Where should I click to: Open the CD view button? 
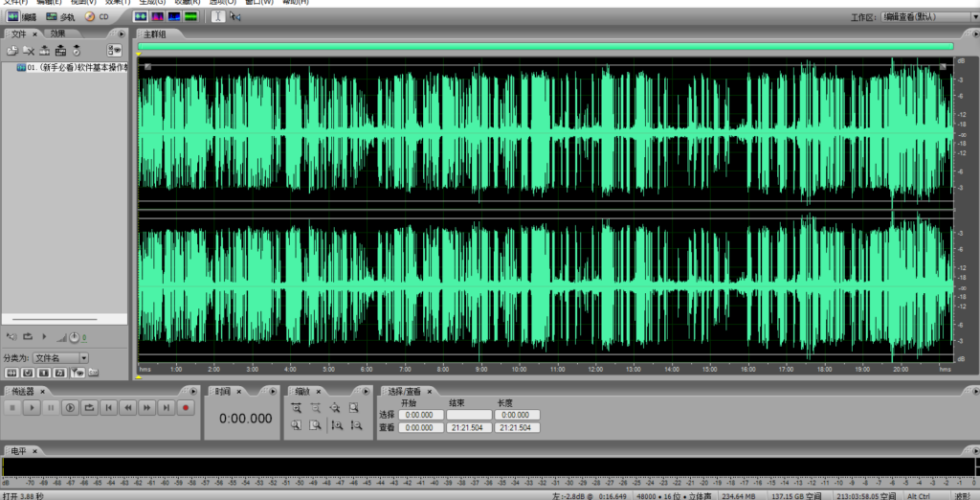(x=97, y=16)
